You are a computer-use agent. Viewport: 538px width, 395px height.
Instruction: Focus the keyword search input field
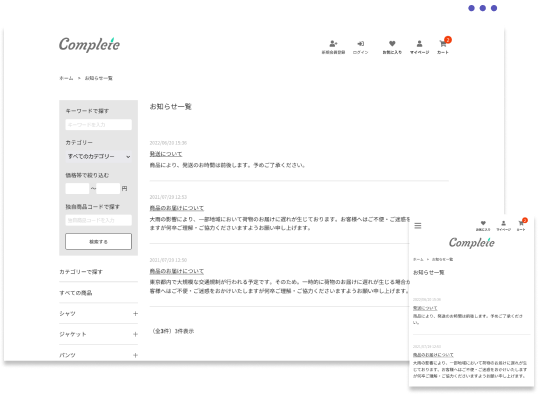tap(98, 125)
